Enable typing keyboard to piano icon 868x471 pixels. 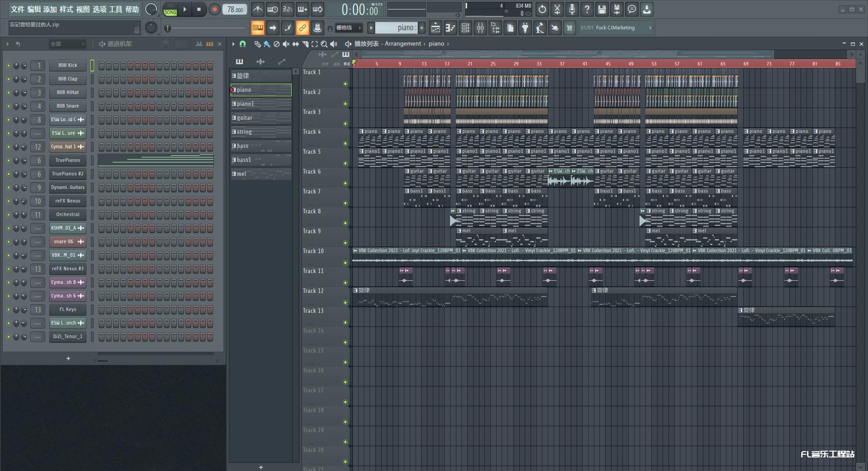point(257,28)
